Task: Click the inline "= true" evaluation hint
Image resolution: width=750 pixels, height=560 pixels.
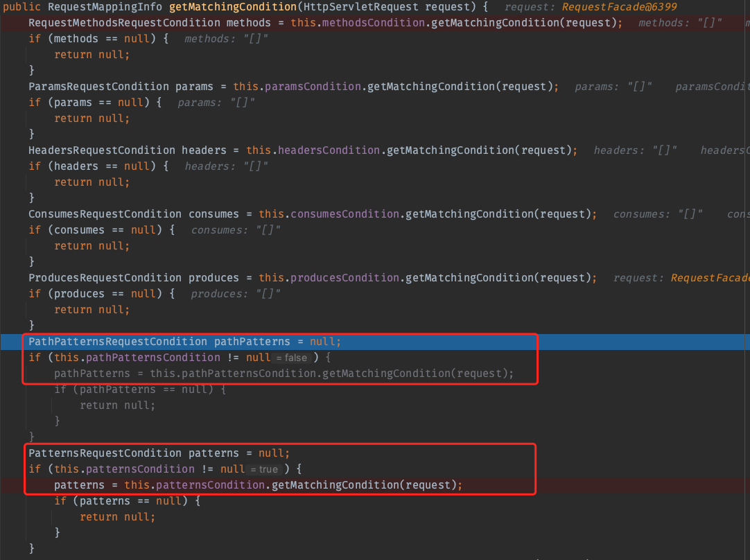Action: point(265,470)
